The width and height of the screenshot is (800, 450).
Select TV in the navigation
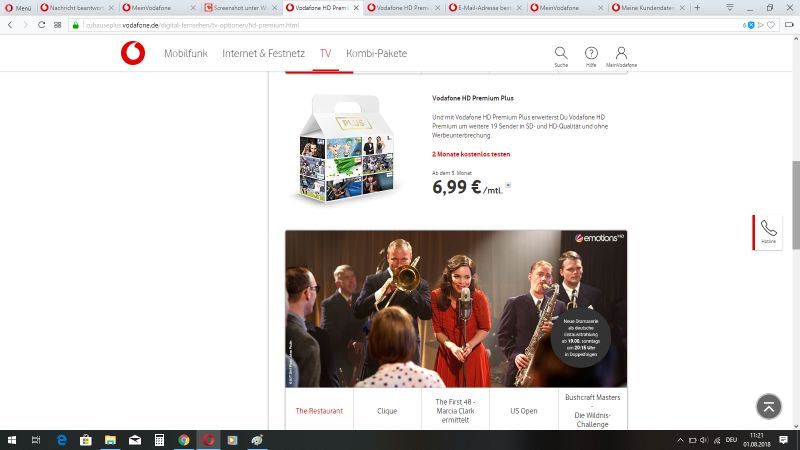[x=326, y=53]
